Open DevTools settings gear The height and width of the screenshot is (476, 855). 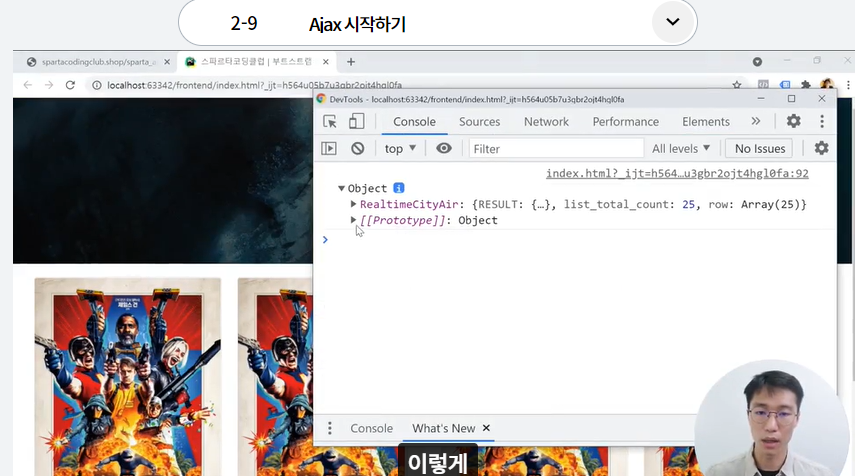[x=793, y=121]
